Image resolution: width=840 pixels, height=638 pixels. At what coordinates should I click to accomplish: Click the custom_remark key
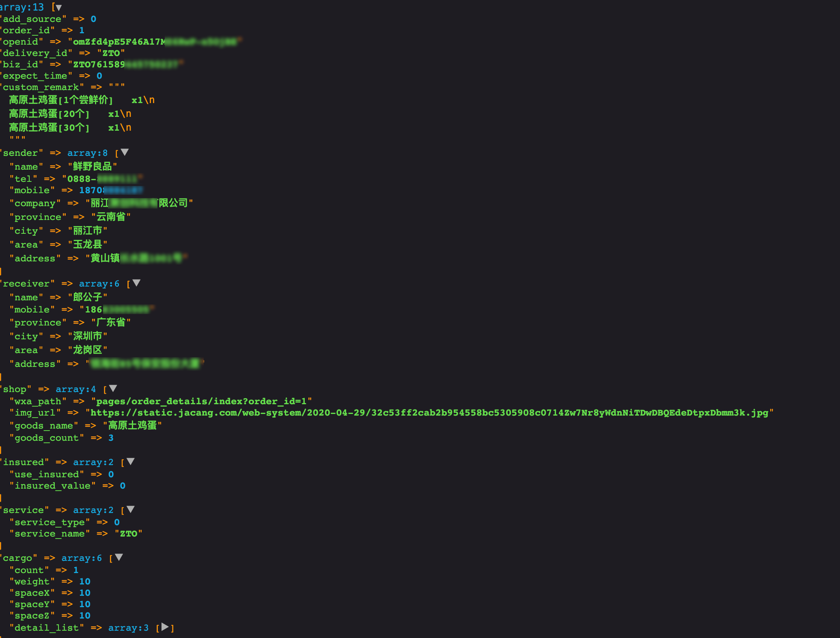point(41,87)
